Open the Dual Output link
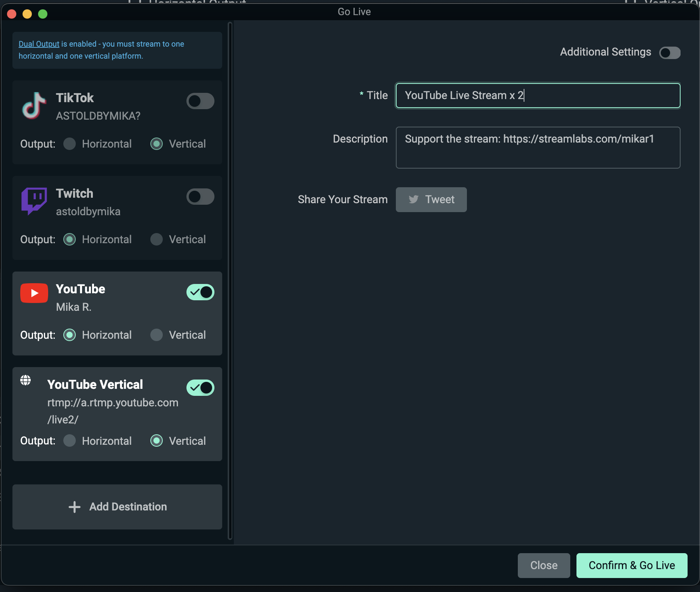Viewport: 700px width, 592px height. pos(39,44)
